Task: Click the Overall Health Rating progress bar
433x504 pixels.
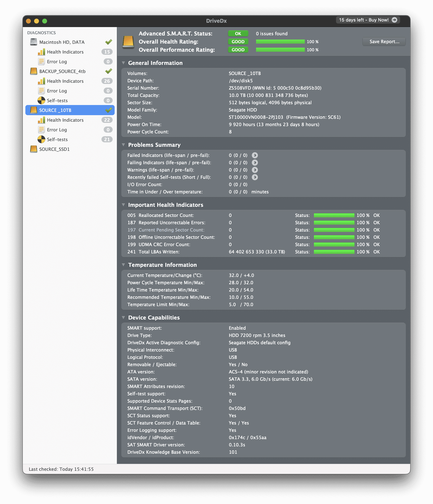Action: (x=280, y=42)
